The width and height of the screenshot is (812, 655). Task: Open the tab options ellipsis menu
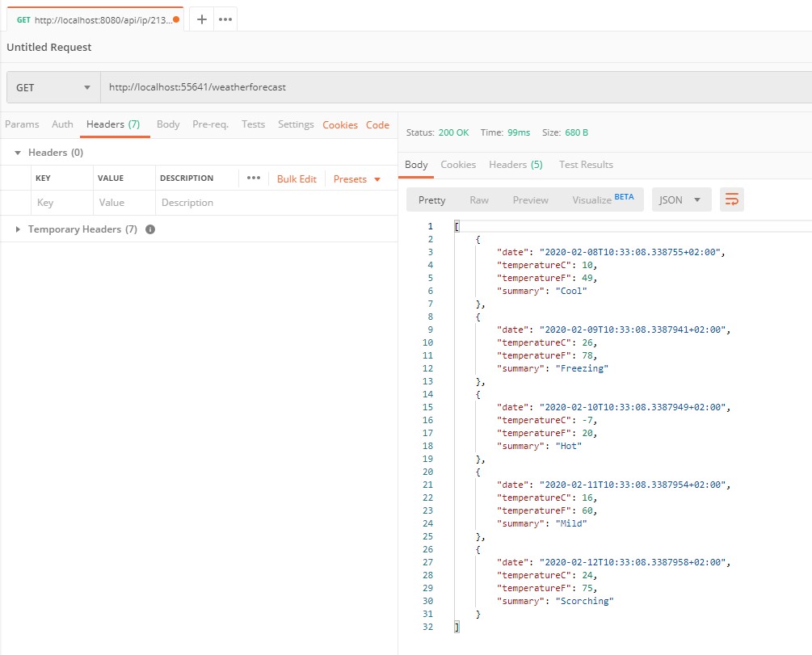(225, 19)
